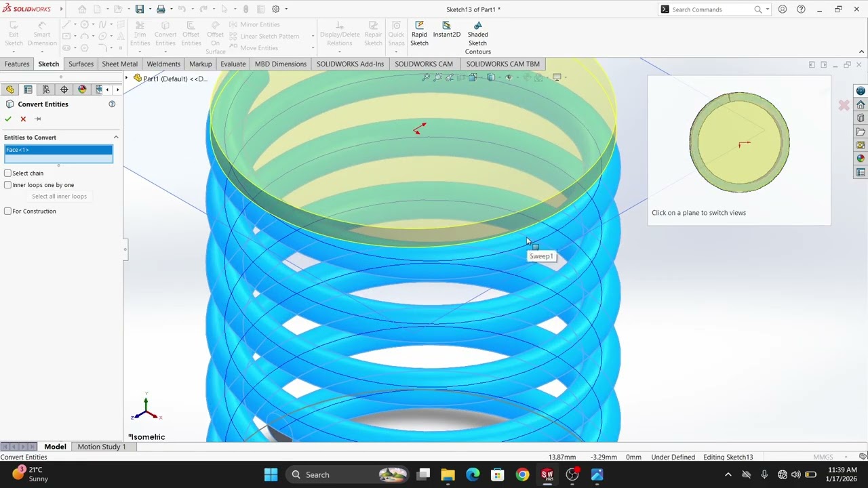
Task: Open the File Explorer task pane folder icon
Action: (861, 131)
